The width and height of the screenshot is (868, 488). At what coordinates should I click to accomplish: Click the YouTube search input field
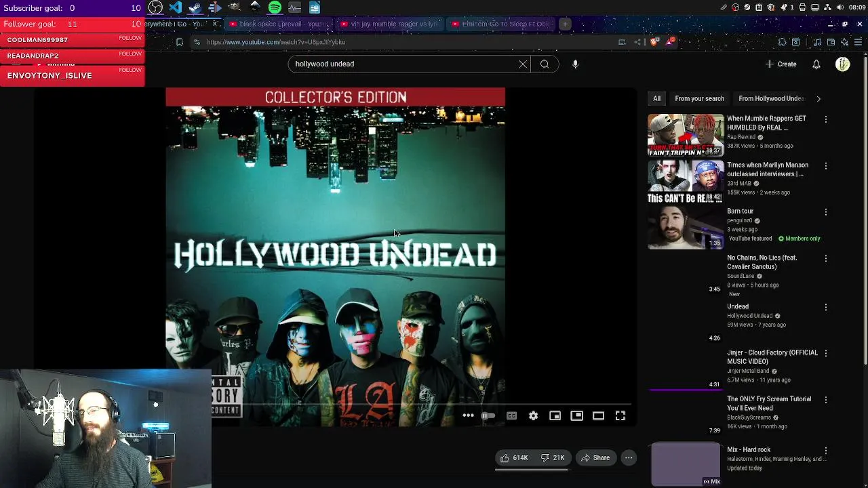404,64
